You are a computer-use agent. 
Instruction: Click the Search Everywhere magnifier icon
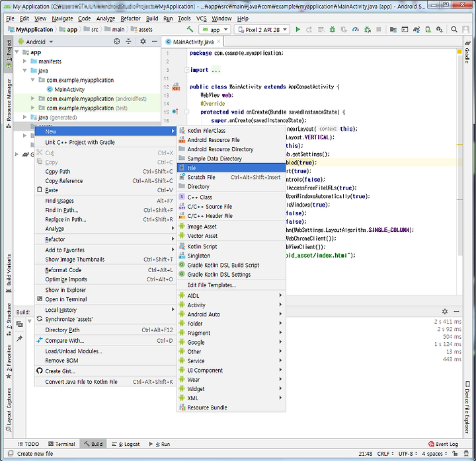point(454,30)
